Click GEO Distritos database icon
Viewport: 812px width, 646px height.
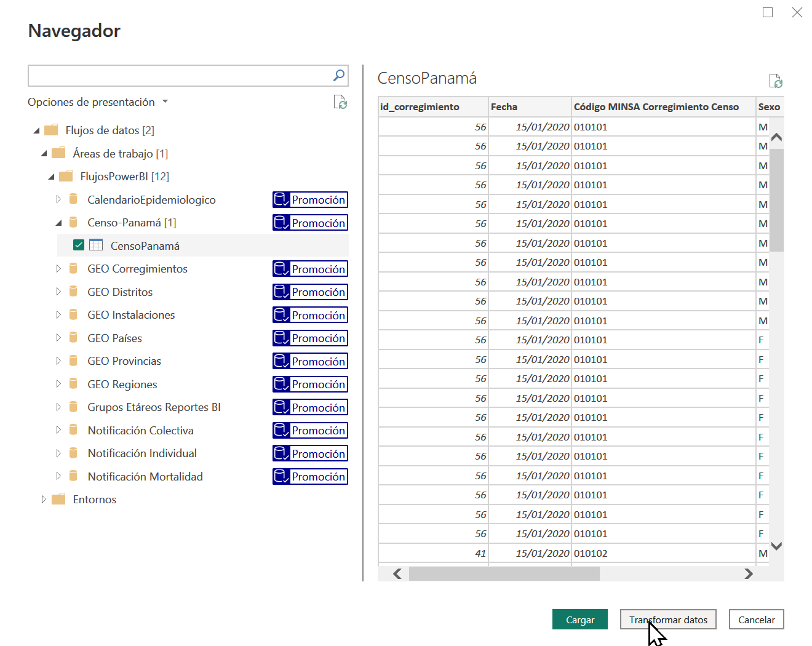[73, 292]
